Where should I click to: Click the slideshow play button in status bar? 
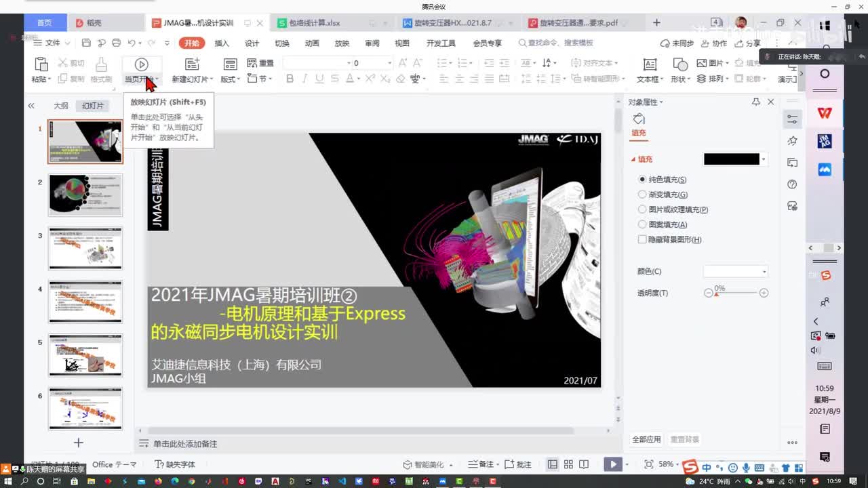point(612,464)
